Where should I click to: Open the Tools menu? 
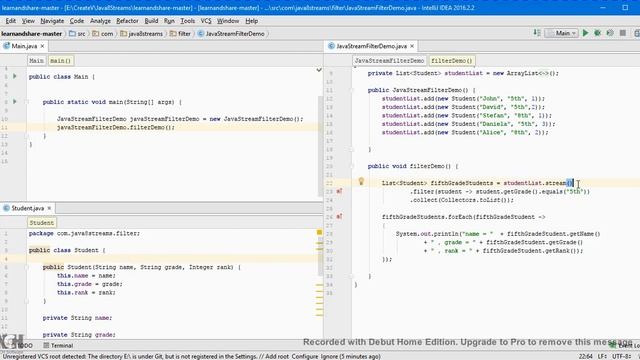pos(187,21)
